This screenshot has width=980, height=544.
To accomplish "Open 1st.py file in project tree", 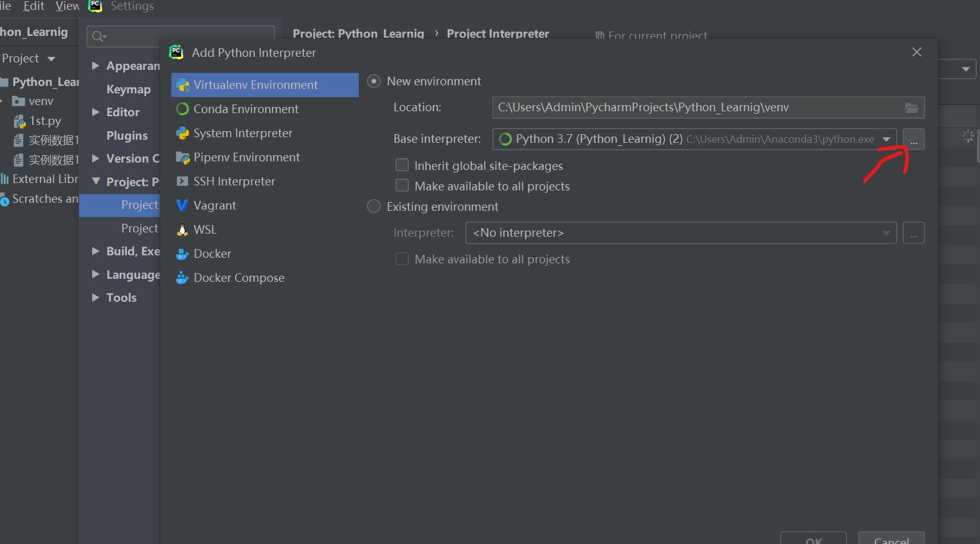I will (x=38, y=121).
